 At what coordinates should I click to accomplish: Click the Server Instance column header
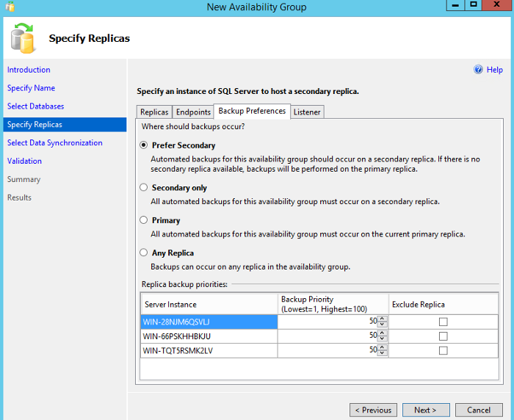209,304
